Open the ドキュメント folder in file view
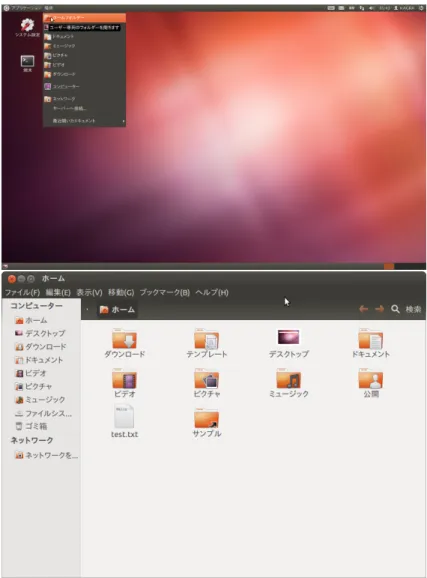The image size is (427, 578). [371, 343]
